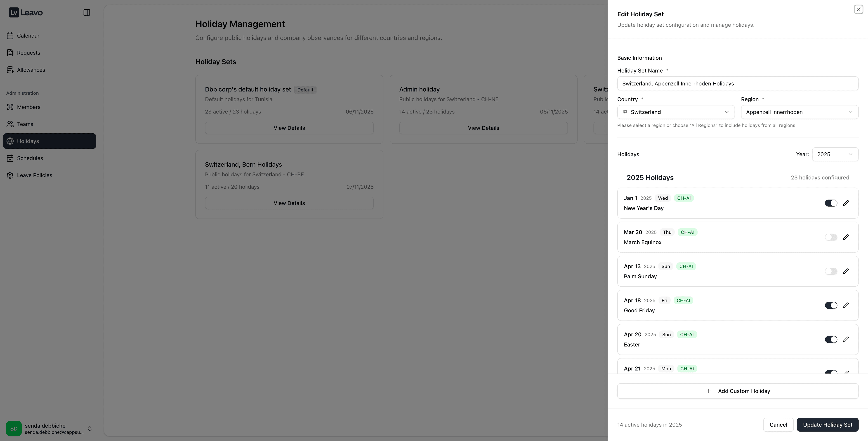Enable the March Equinox holiday toggle
Image resolution: width=868 pixels, height=441 pixels.
[831, 237]
